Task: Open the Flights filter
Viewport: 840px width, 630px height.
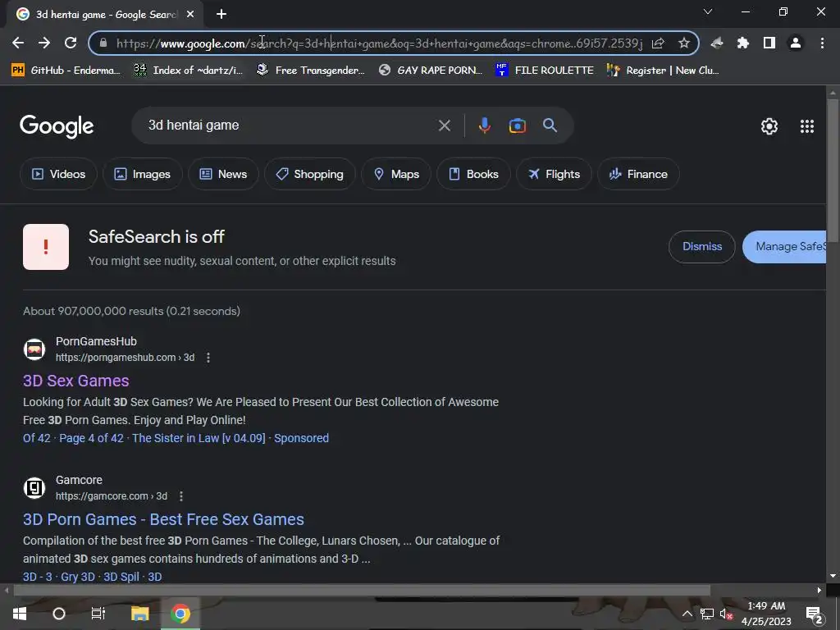Action: click(x=554, y=174)
